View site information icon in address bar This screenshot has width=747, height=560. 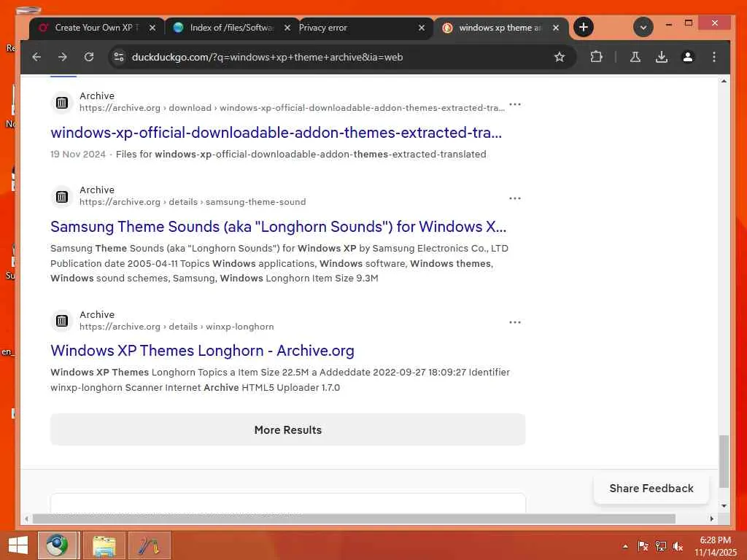pyautogui.click(x=119, y=57)
